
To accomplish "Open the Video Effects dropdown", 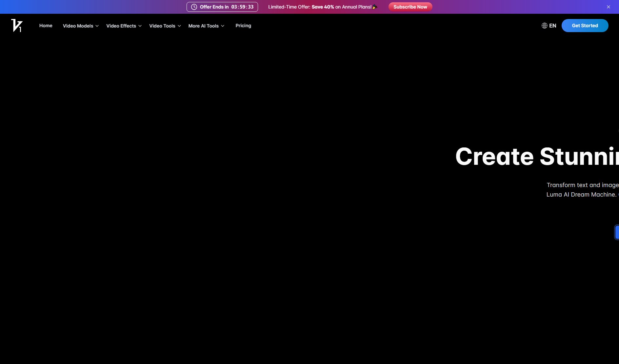I will click(x=121, y=26).
